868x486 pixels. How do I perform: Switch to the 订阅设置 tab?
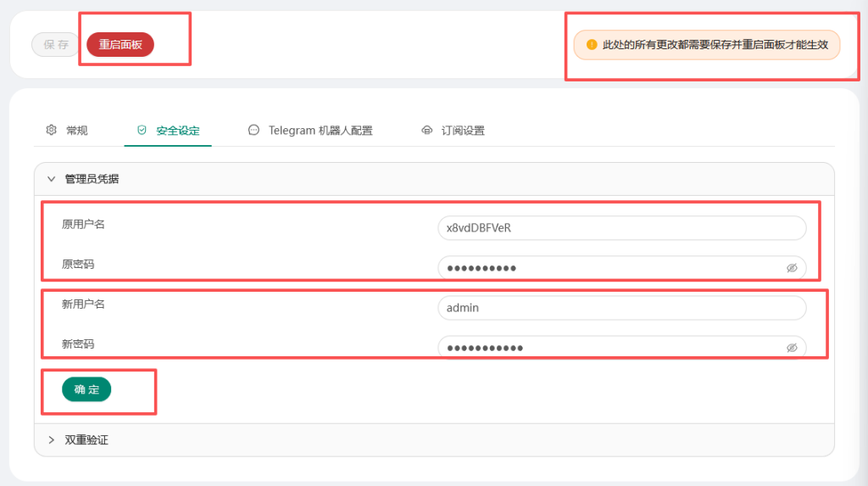462,131
